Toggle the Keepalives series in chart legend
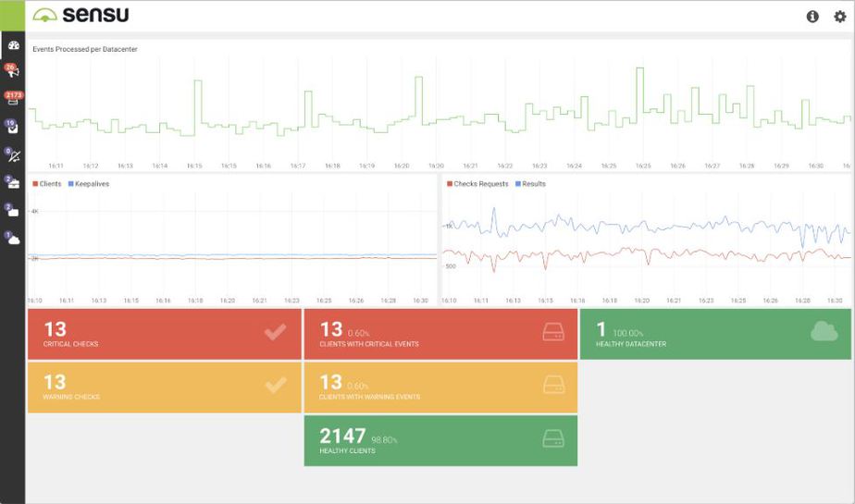Image resolution: width=855 pixels, height=504 pixels. [89, 184]
